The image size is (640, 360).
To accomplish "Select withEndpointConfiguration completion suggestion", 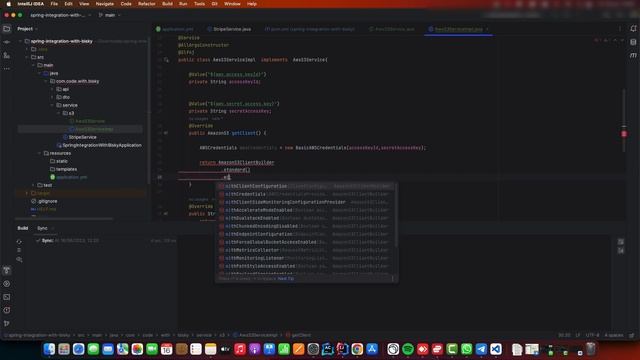I will [304, 234].
